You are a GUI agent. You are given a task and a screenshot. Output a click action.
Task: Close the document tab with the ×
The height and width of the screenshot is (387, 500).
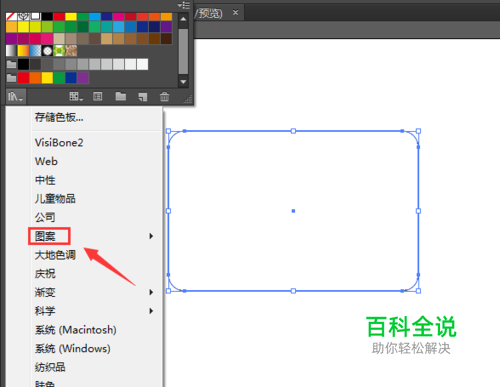coord(235,12)
